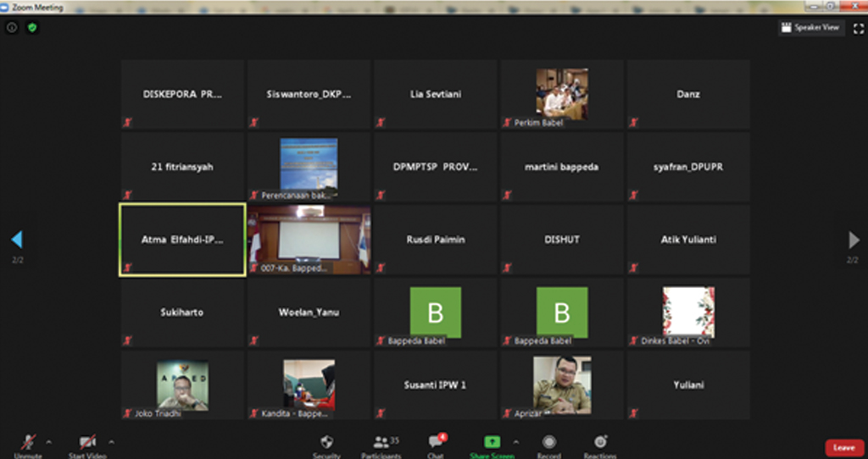The height and width of the screenshot is (459, 868).
Task: Switch to Speaker View
Action: tap(810, 28)
